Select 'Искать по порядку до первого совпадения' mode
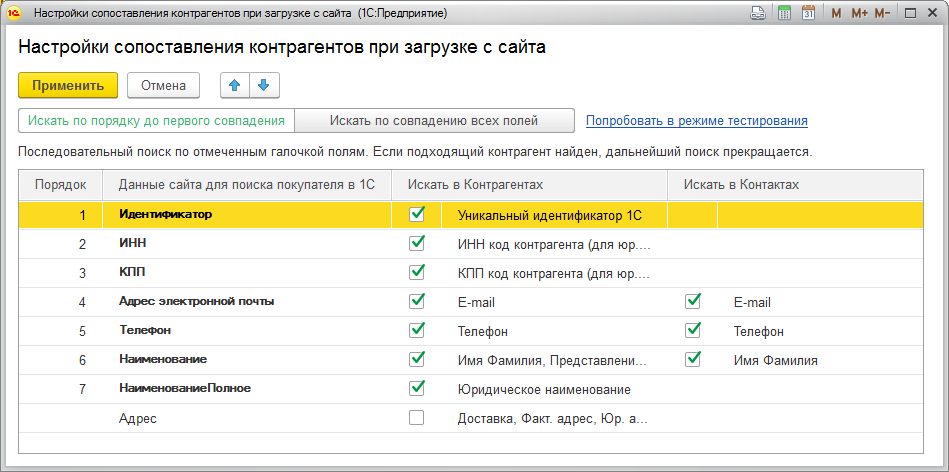 [156, 121]
